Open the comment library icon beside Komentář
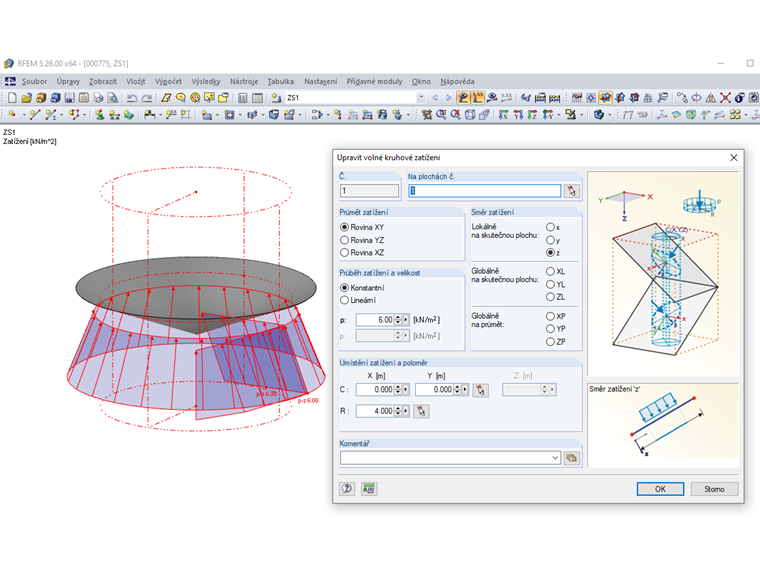 [572, 457]
